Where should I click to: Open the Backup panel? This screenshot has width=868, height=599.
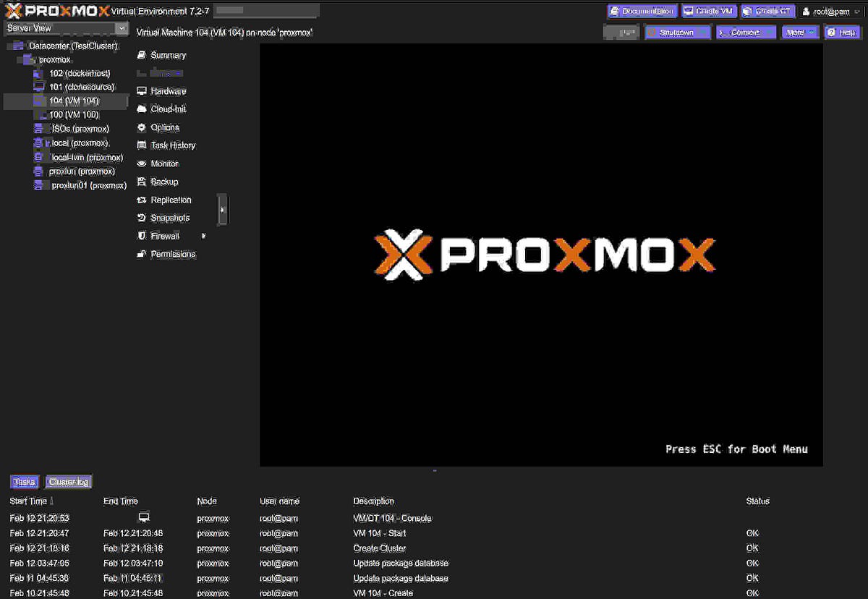point(163,181)
